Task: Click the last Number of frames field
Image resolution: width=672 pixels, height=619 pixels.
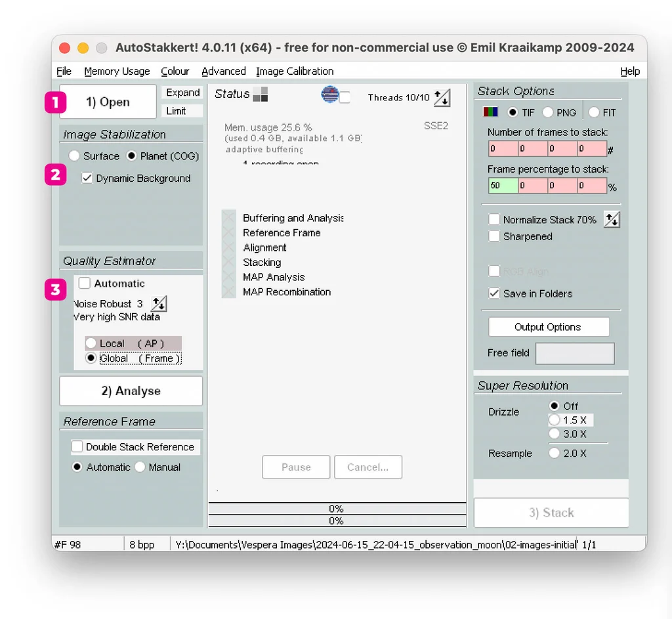Action: coord(592,149)
